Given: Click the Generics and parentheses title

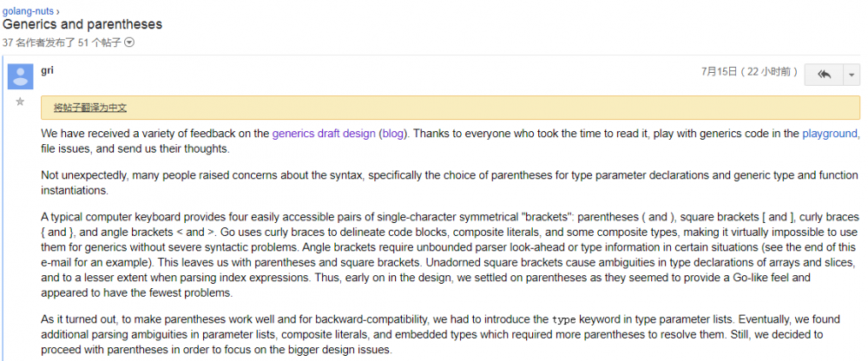Looking at the screenshot, I should (82, 25).
